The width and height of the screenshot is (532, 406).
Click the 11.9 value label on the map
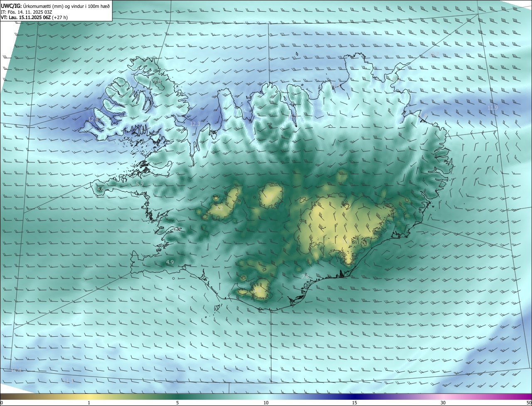coord(493,108)
